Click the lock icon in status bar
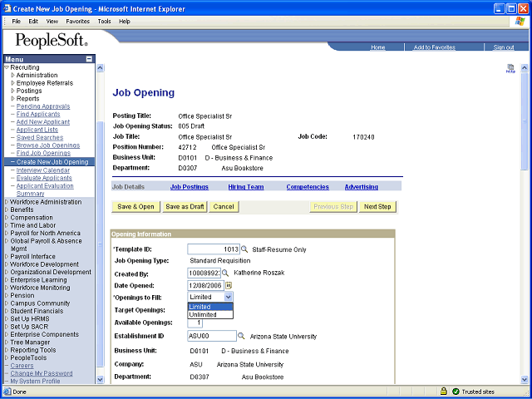The height and width of the screenshot is (399, 532). 443,392
